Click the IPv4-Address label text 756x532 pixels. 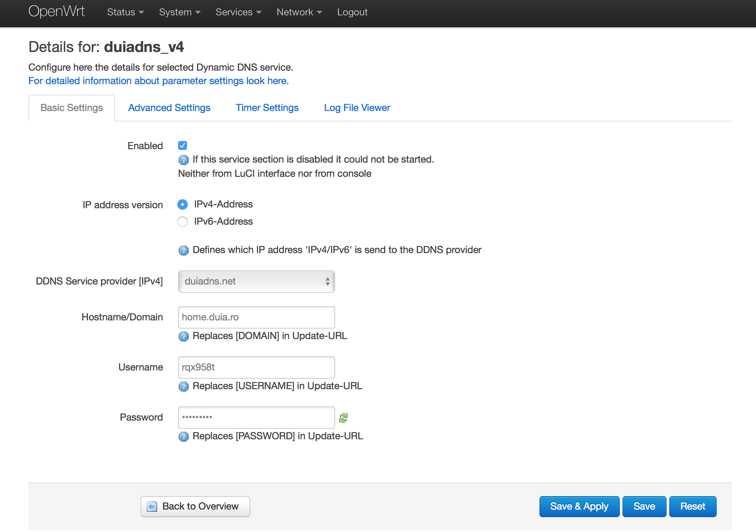tap(223, 204)
